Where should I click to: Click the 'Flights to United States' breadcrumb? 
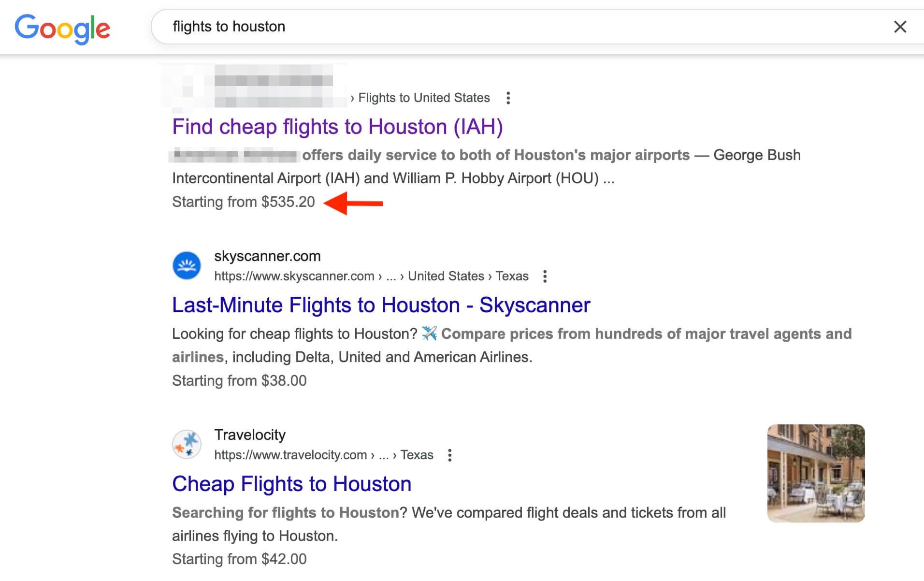(423, 98)
